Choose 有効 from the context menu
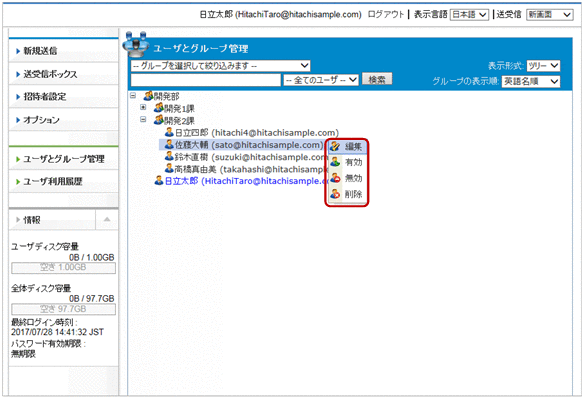Viewport: 585px width, 400px height. coord(347,162)
